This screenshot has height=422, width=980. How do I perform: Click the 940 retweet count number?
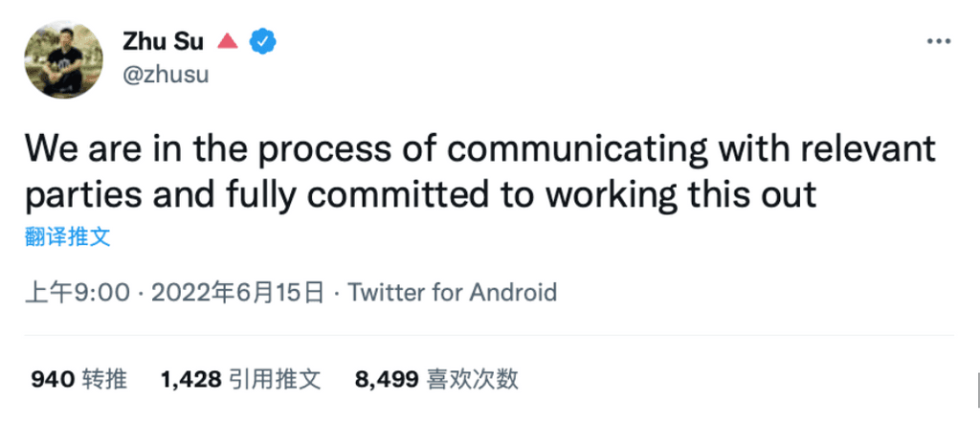(x=54, y=379)
